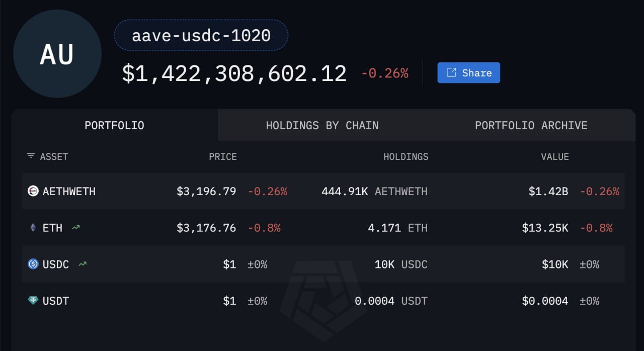Select the USDT asset name
Image resolution: width=644 pixels, height=351 pixels.
(x=56, y=301)
